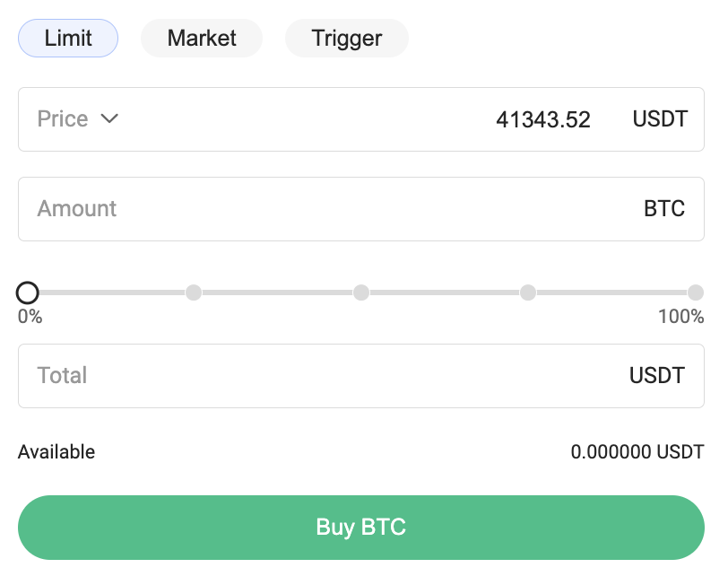Viewport: 728px width, 585px height.
Task: Set the amount slider to the 100% dot
Action: 696,292
